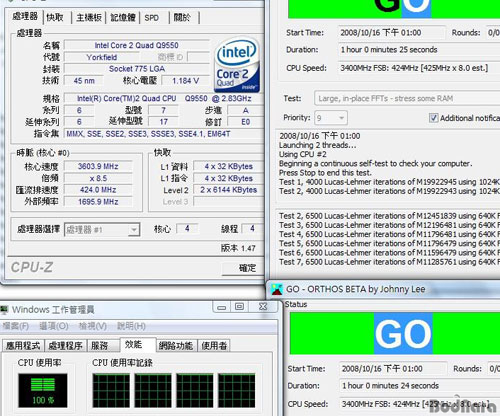This screenshot has width=500, height=416.
Task: Click the Start Time field in the lower ORTHOS window
Action: (x=393, y=369)
